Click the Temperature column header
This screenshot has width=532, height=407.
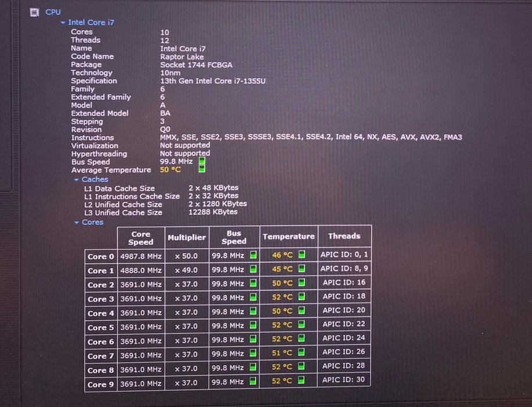point(289,237)
